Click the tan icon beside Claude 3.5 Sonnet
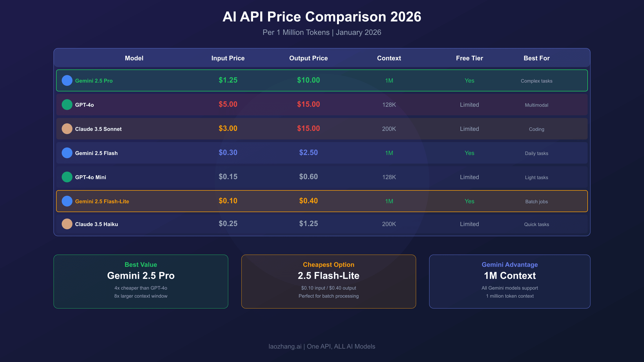 click(x=67, y=129)
